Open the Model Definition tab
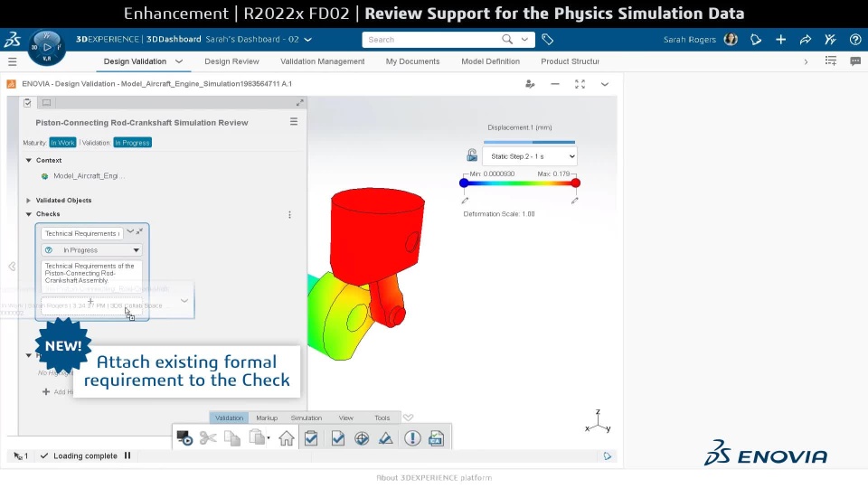This screenshot has height=488, width=868. coord(490,61)
